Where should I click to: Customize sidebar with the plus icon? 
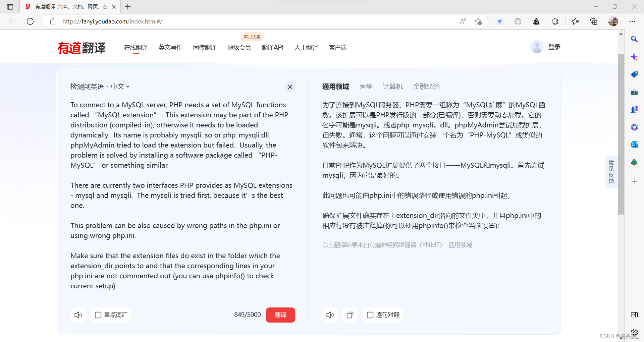(634, 181)
